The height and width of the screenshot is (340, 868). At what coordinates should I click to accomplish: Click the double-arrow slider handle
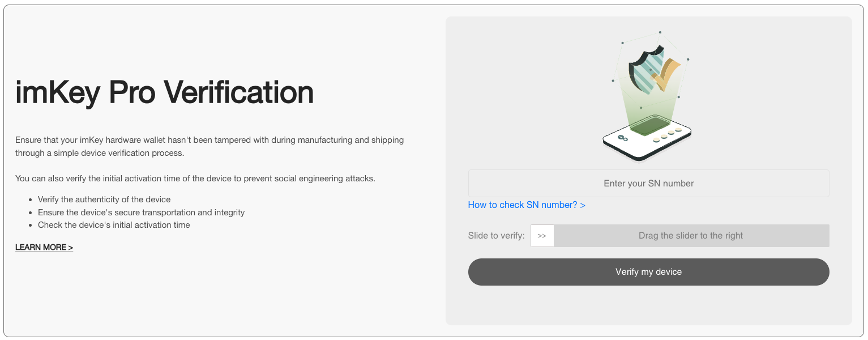(x=542, y=236)
